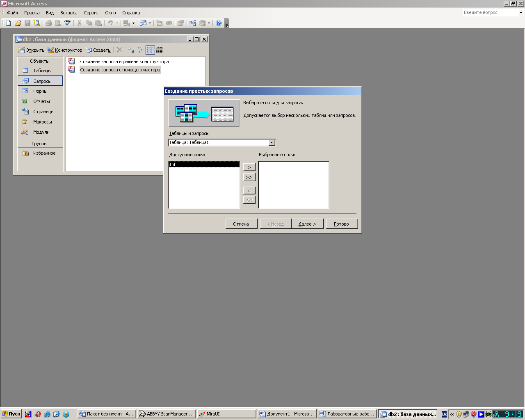Select Создание запроса в режиме конструктора
The width and height of the screenshot is (525, 420).
tap(124, 62)
